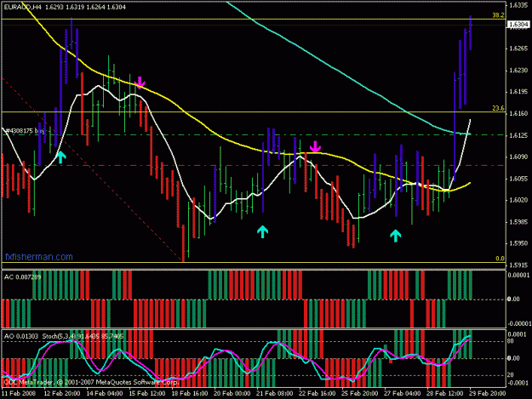Click the 18 Feb 16:00 time label
The image size is (532, 399).
click(x=190, y=394)
